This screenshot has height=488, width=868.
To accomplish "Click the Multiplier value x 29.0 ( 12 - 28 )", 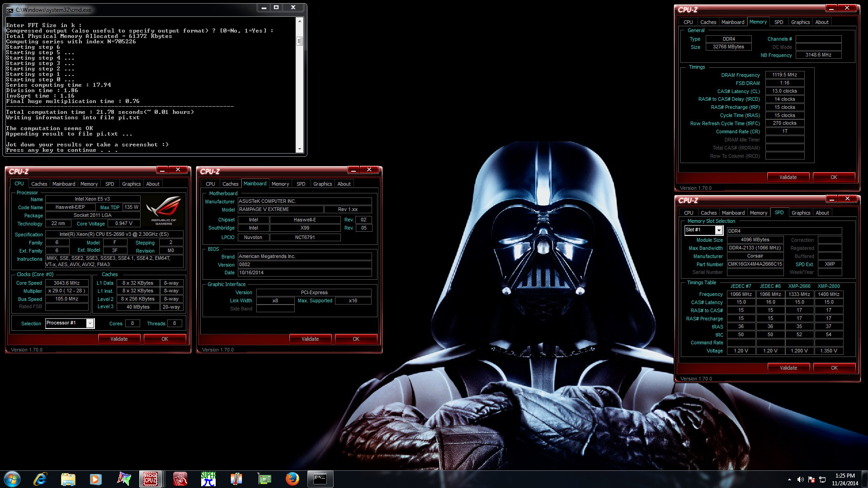I will coord(67,291).
